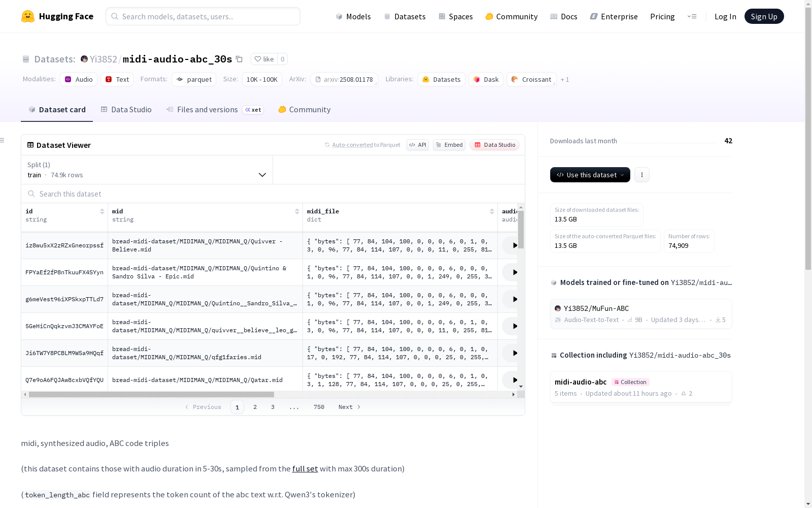Open the Data Studio tab
Screen dimensions: 812x508
pyautogui.click(x=126, y=110)
